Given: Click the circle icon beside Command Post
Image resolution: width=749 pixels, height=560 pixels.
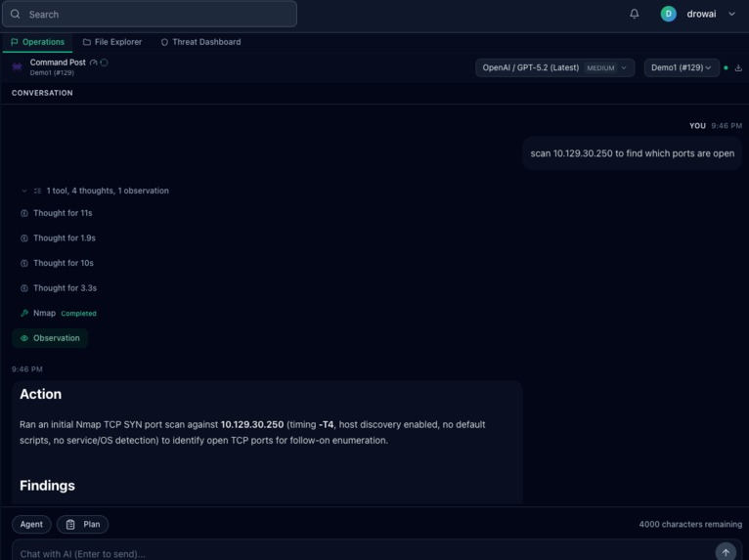Looking at the screenshot, I should tap(104, 63).
